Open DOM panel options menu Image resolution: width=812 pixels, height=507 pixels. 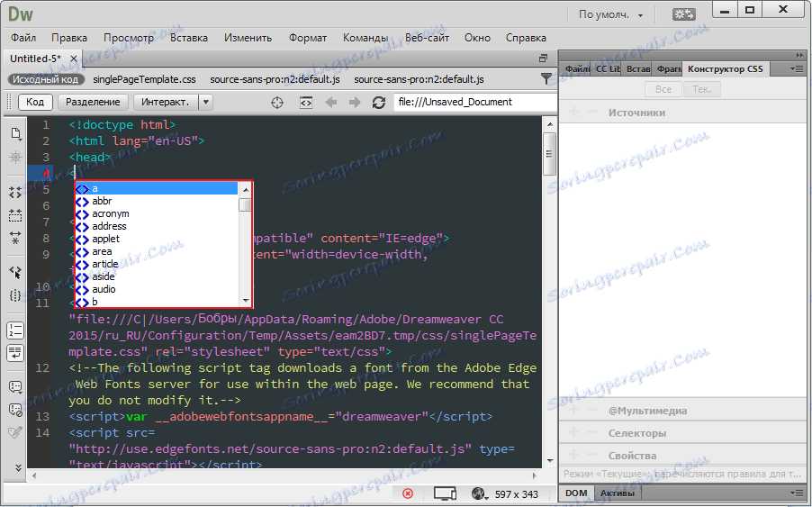click(797, 493)
